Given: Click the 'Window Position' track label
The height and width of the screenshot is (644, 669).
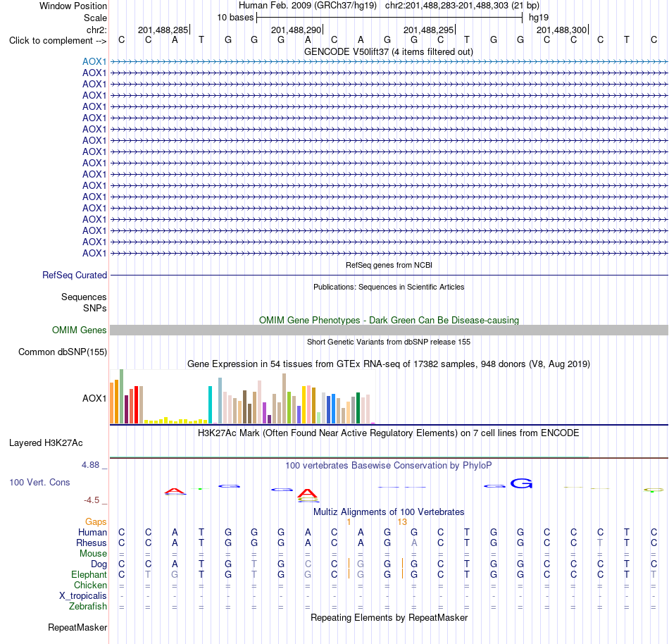Looking at the screenshot, I should coord(73,6).
